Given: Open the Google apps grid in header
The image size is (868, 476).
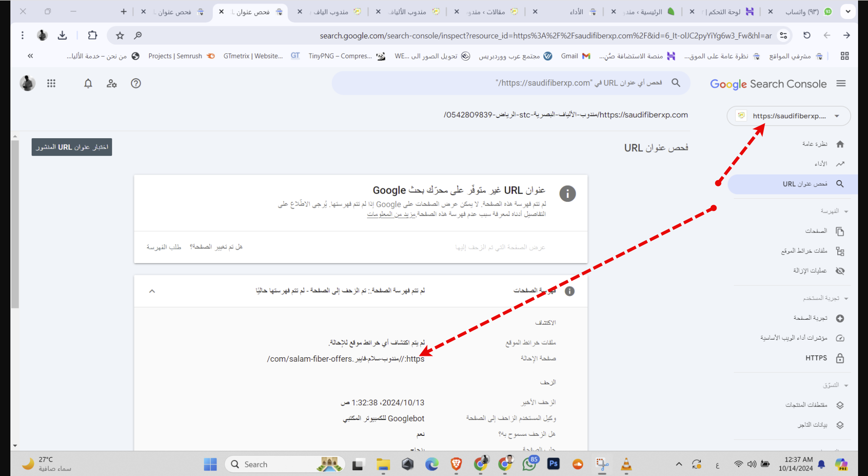Looking at the screenshot, I should click(51, 84).
